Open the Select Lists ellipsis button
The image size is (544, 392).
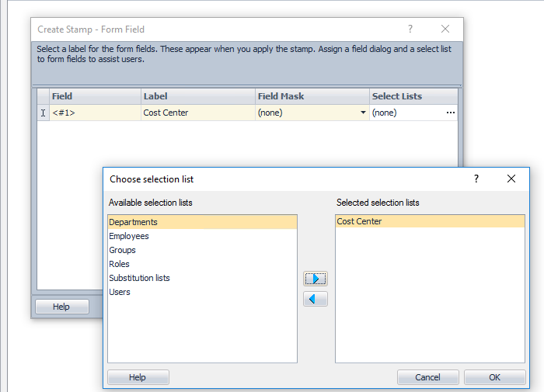450,113
